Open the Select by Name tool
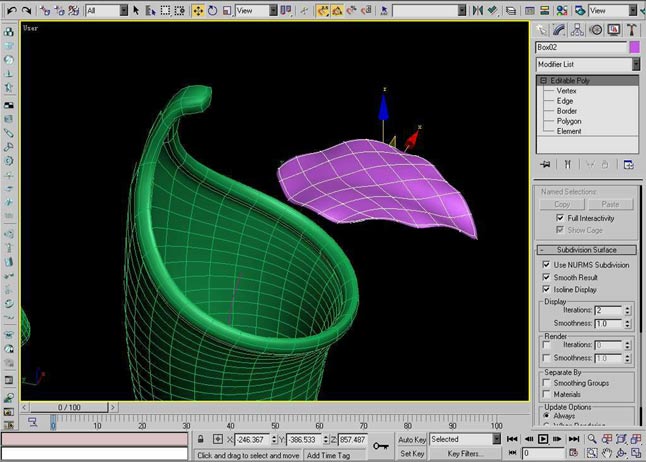Screen dimensions: 646x462 click(150, 10)
